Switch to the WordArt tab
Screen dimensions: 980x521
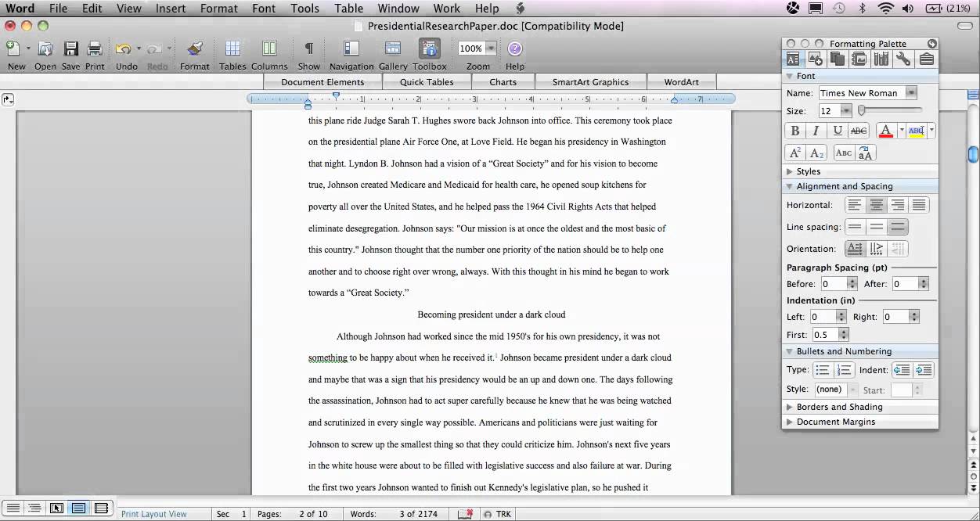[682, 82]
